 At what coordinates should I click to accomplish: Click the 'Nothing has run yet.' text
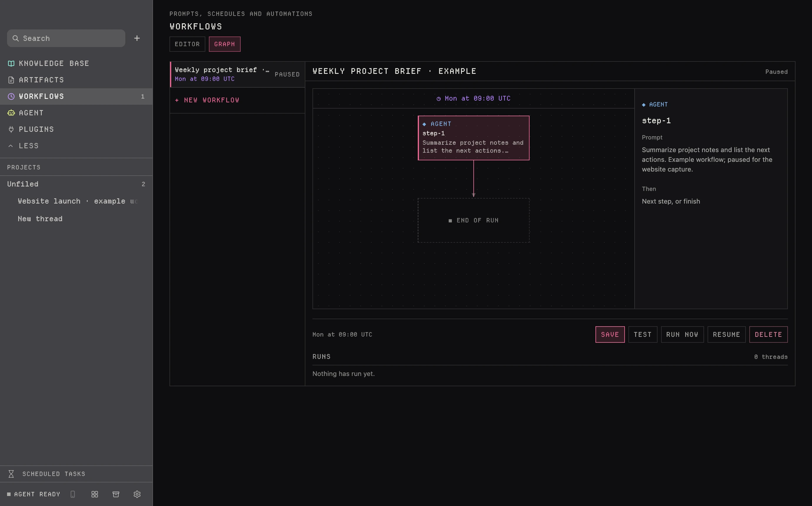pyautogui.click(x=344, y=374)
